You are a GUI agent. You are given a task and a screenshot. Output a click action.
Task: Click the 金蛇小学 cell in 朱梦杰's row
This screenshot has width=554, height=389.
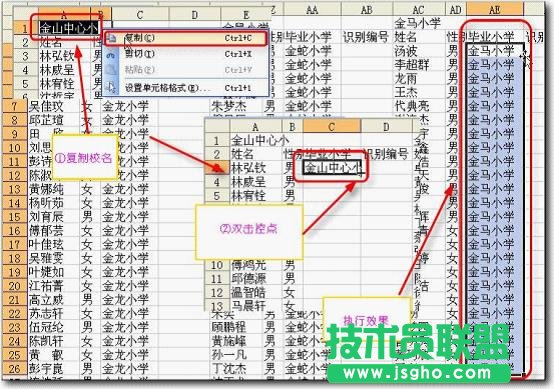pos(312,106)
